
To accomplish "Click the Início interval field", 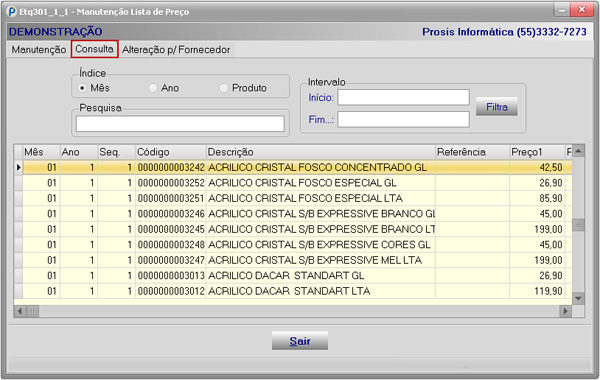I will click(403, 97).
